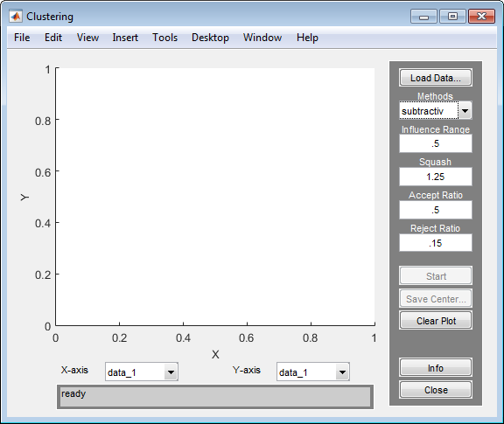Open the Edit menu
The width and height of the screenshot is (504, 424).
click(x=53, y=38)
